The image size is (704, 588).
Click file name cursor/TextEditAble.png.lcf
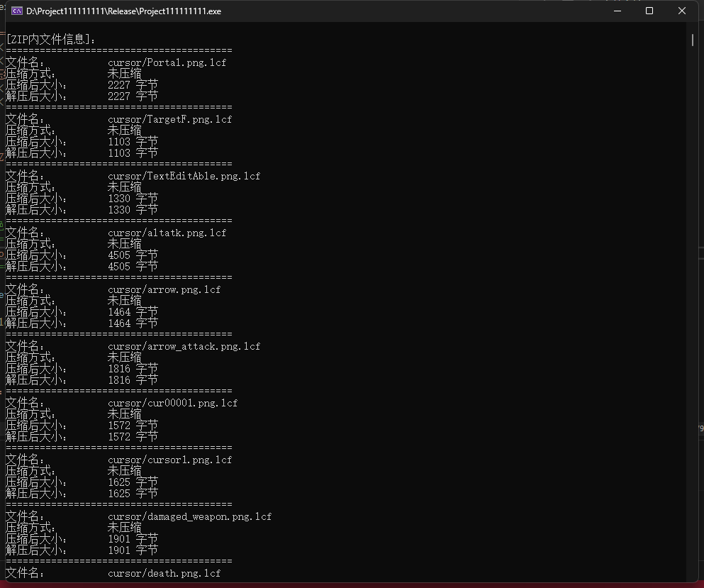(x=184, y=176)
